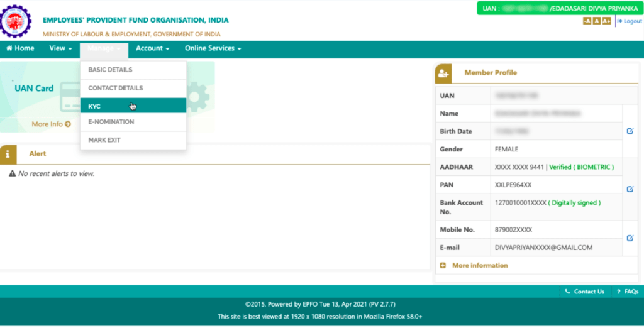Click the Bank Account No. label
The image size is (644, 328).
461,207
